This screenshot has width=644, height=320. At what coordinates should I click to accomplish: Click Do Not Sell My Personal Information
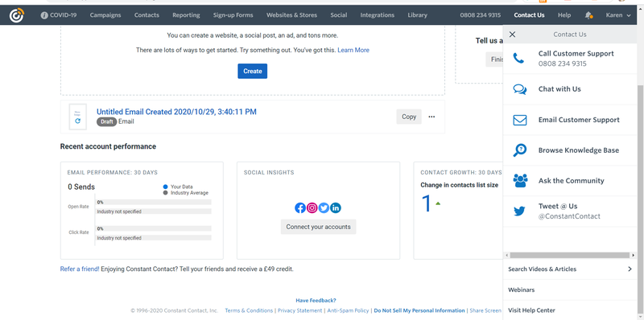click(x=419, y=310)
